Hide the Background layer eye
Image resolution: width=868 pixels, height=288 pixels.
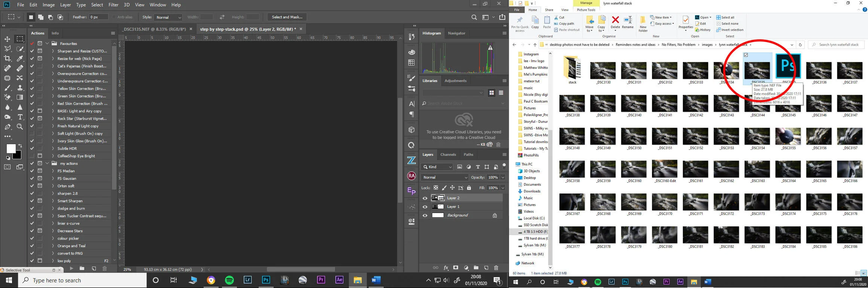point(425,215)
